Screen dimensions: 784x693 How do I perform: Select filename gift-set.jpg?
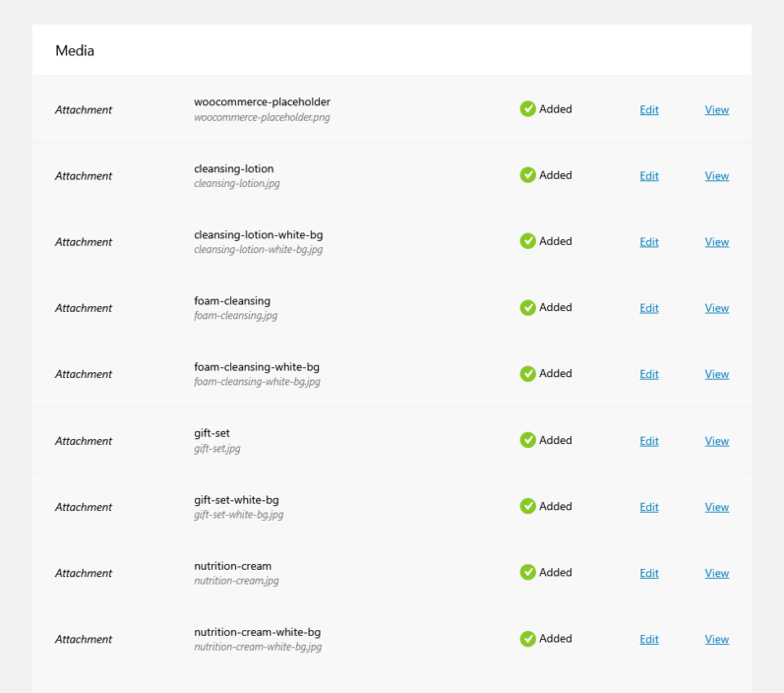coord(217,448)
